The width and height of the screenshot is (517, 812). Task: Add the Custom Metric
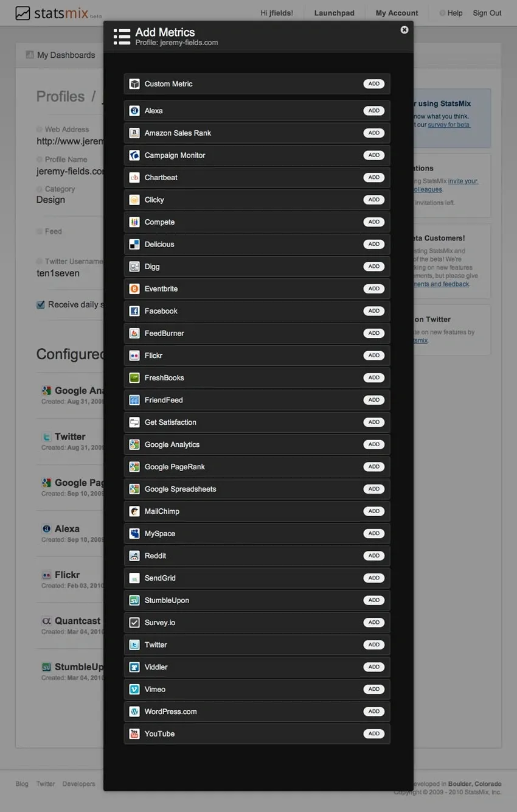(x=374, y=84)
